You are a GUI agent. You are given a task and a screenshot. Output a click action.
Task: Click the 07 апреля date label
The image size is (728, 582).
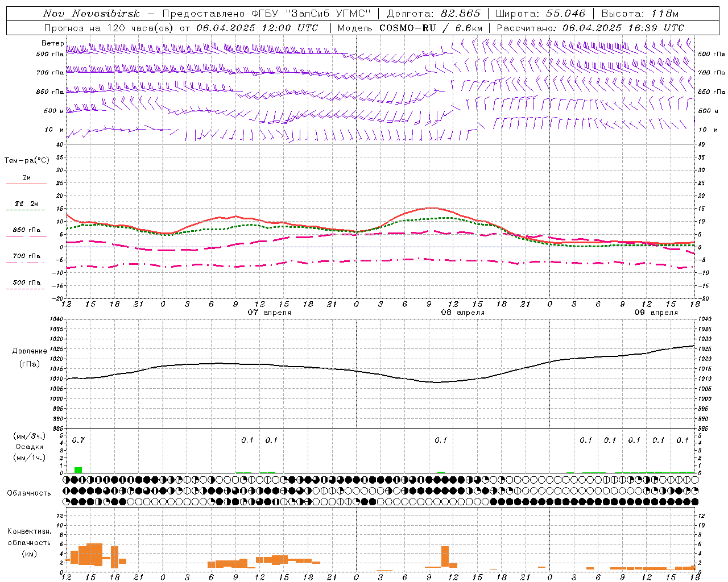tap(270, 313)
